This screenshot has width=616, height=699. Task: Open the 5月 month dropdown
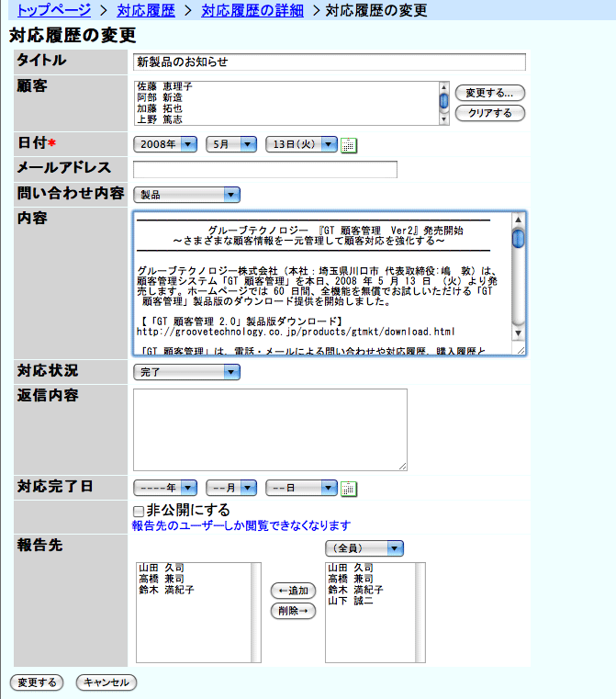[x=231, y=144]
